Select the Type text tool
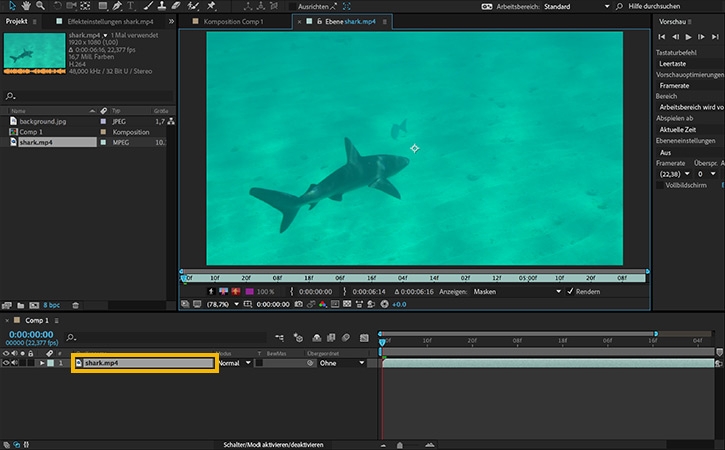This screenshot has height=450, width=725. 130,6
